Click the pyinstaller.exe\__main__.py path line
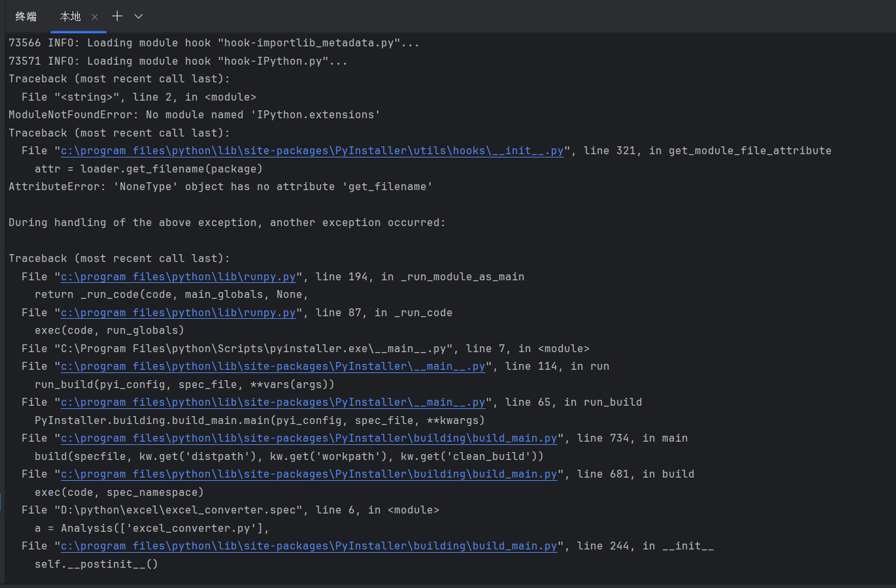896x588 pixels. tap(305, 349)
